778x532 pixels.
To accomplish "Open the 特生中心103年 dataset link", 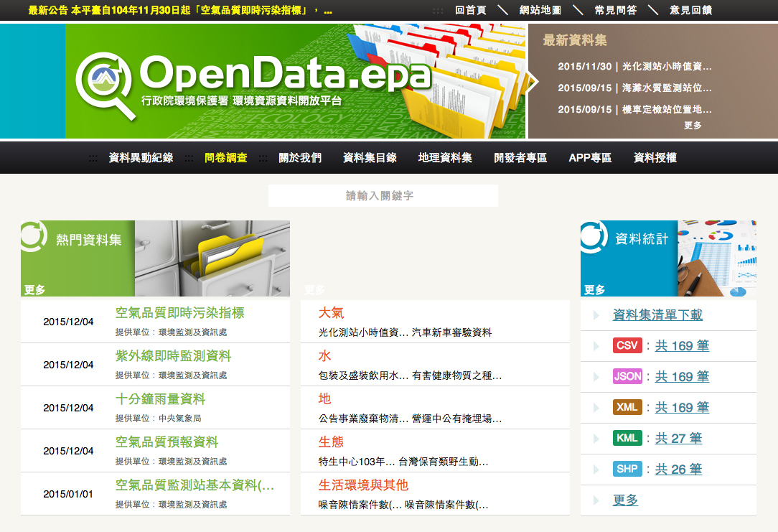I will pyautogui.click(x=356, y=462).
